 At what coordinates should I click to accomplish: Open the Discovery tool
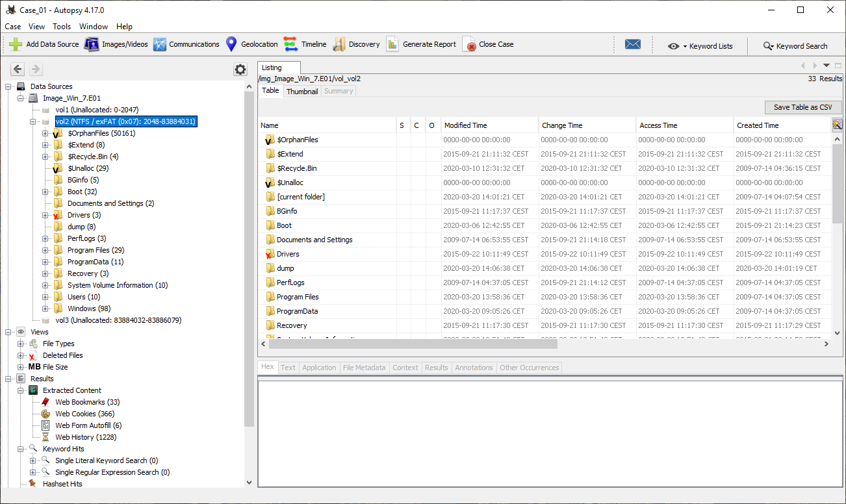[356, 44]
